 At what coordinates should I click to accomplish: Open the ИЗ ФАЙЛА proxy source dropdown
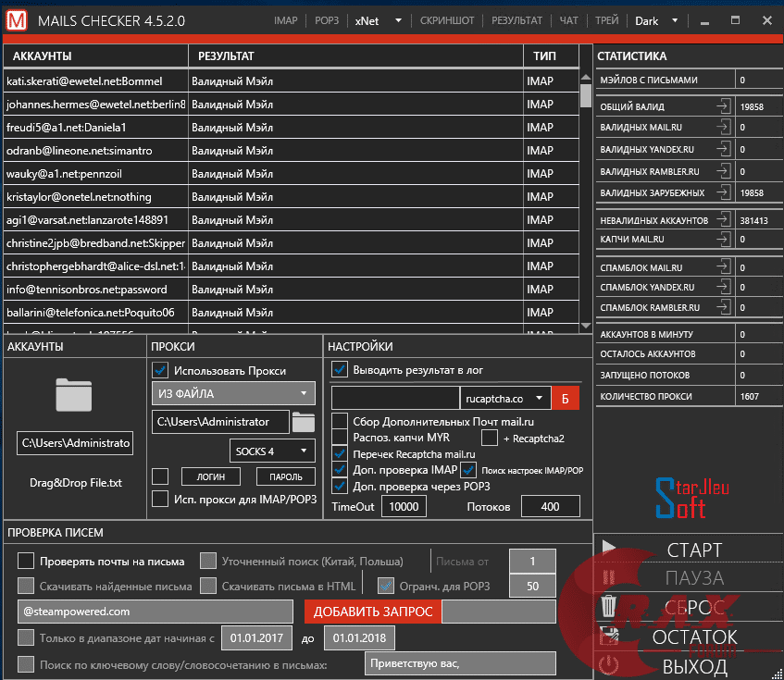(x=232, y=393)
